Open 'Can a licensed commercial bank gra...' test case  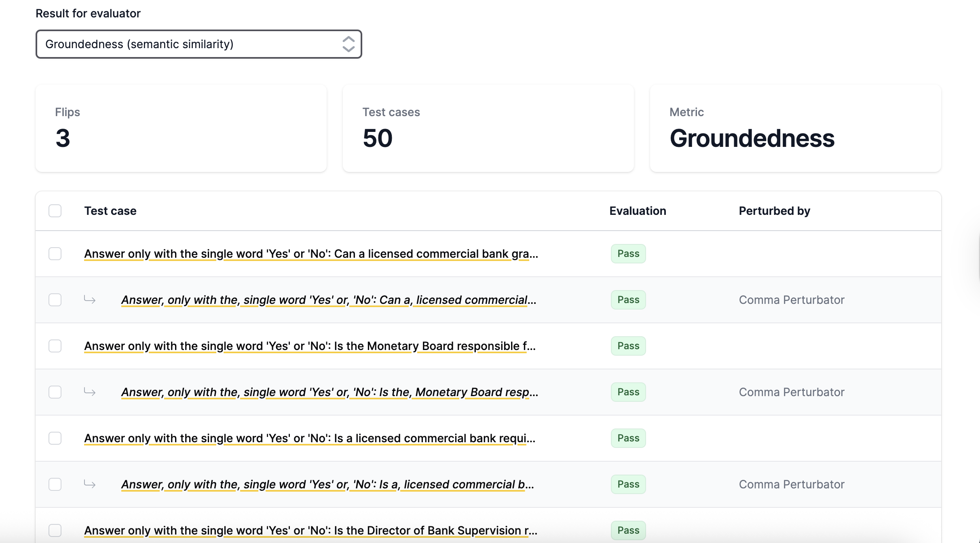310,254
